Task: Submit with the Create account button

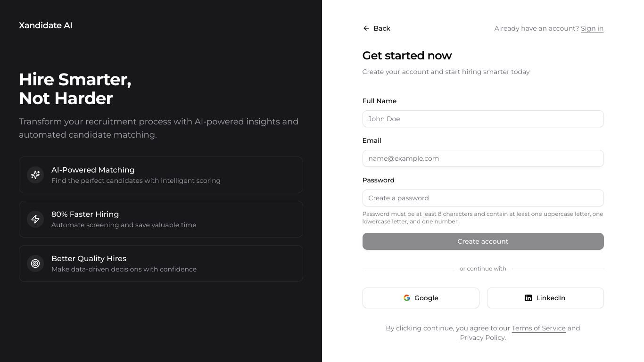Action: [483, 241]
